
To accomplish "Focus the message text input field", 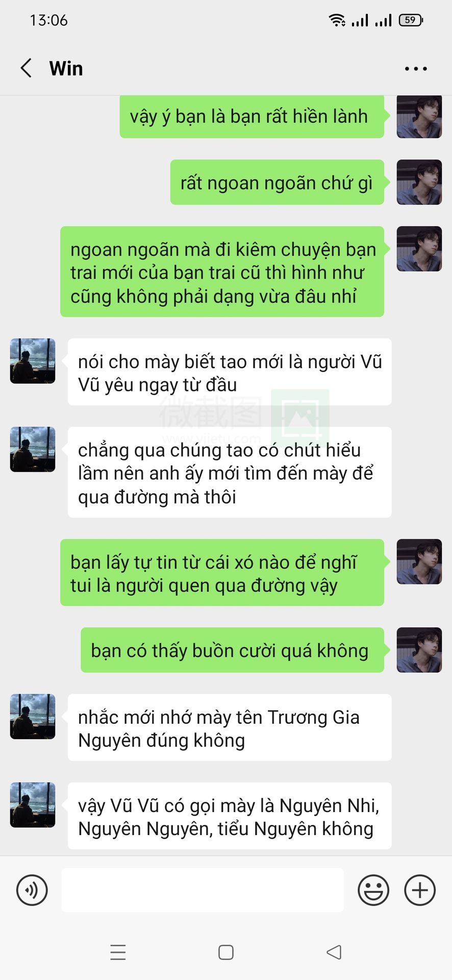I will tap(203, 890).
